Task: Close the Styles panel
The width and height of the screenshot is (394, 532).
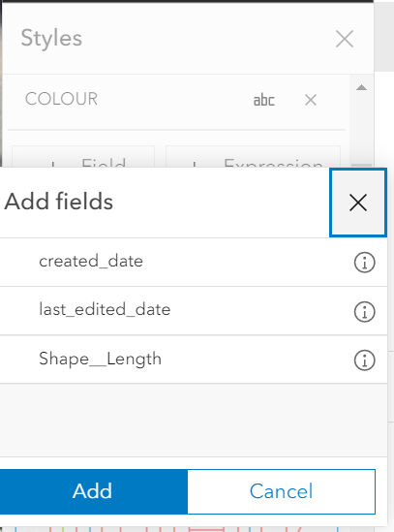Action: click(345, 39)
